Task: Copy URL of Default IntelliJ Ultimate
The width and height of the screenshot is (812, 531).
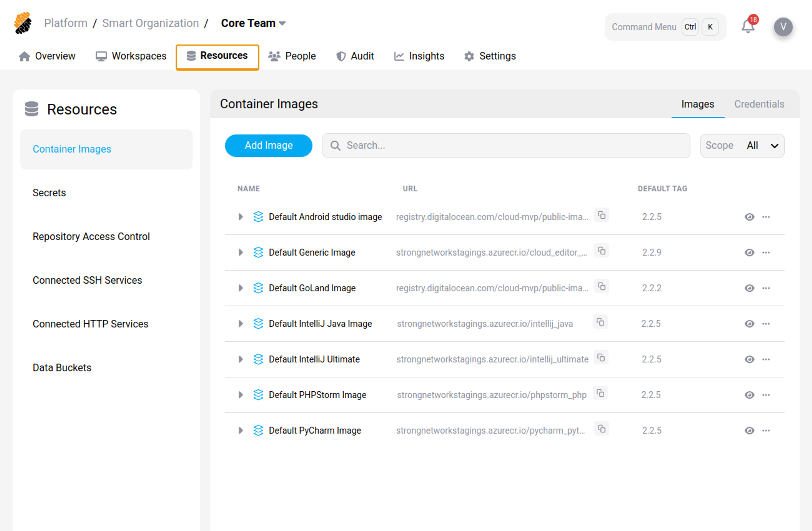Action: coord(601,358)
